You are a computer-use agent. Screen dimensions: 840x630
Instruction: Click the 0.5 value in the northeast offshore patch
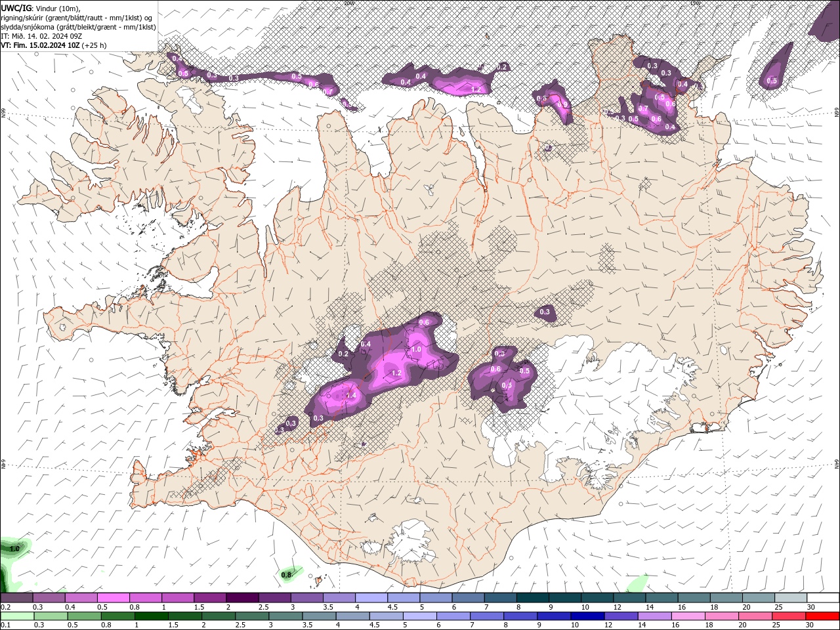click(772, 81)
